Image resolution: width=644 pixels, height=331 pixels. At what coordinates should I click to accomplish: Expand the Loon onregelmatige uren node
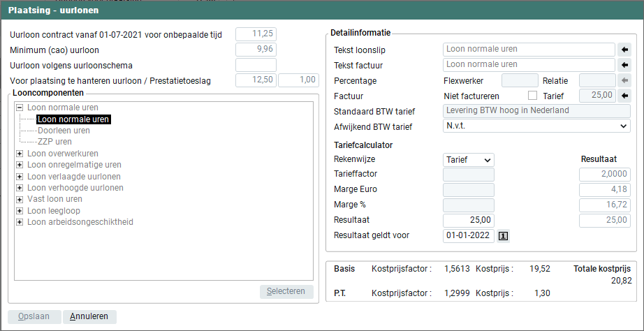click(20, 165)
